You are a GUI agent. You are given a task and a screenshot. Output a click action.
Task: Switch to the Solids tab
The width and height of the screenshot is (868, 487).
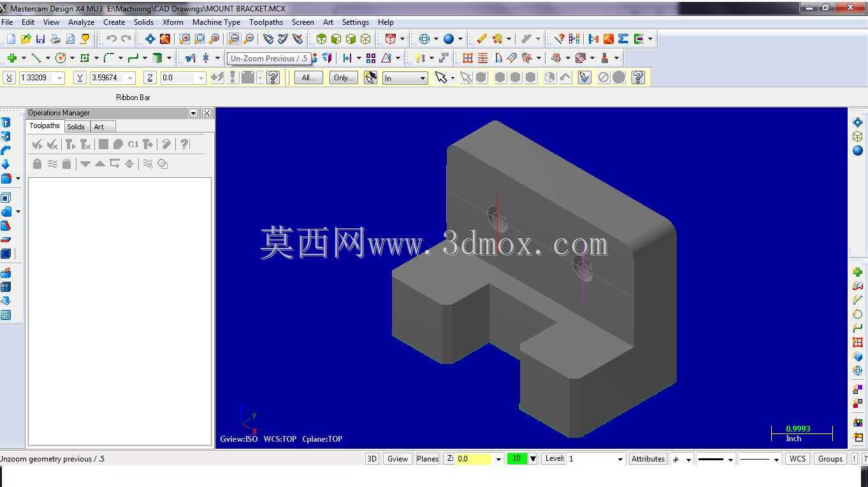tap(76, 126)
